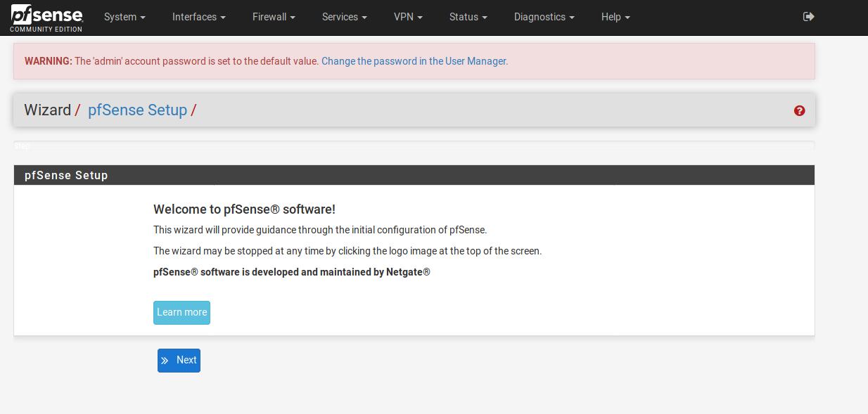Expand the Interfaces menu
This screenshot has width=868, height=414.
199,17
